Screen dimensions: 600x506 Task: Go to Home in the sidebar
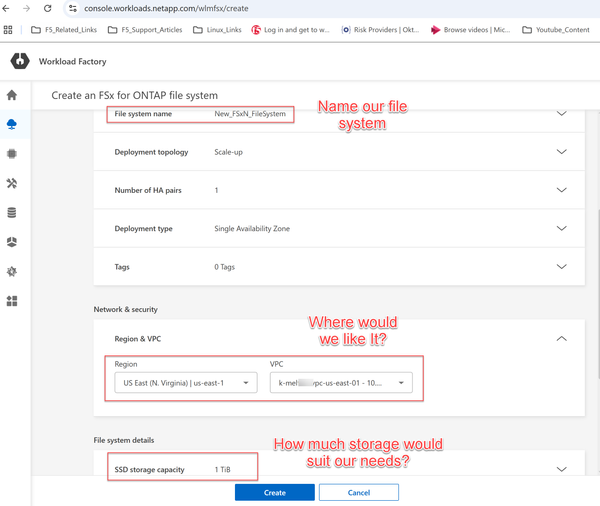[x=12, y=95]
